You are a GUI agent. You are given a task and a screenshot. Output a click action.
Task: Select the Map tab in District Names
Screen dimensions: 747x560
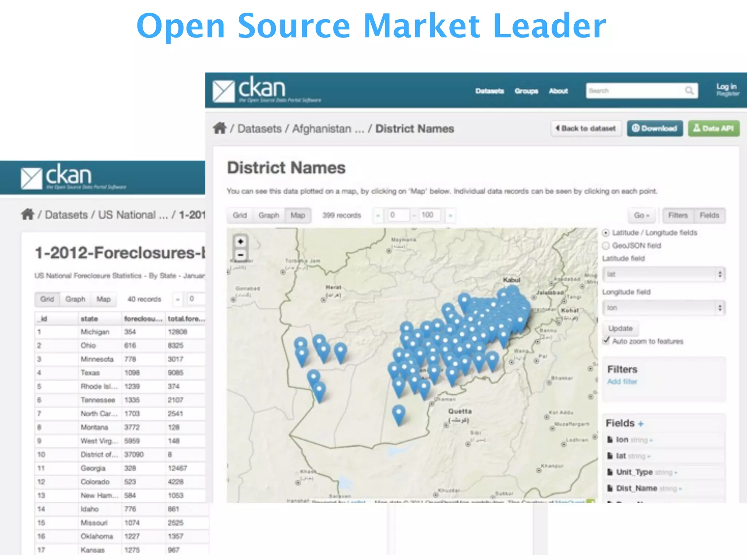(x=298, y=215)
